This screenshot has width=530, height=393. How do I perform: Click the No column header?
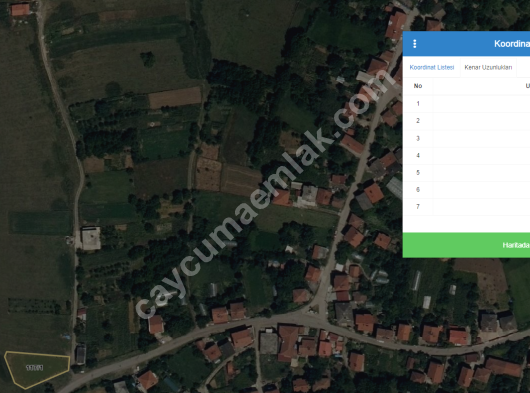click(x=418, y=86)
